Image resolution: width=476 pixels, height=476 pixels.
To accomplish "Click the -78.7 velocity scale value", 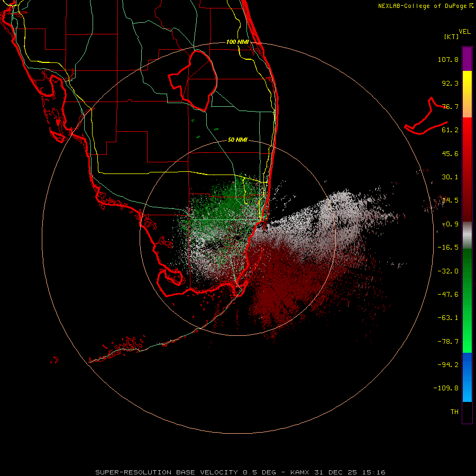I will (x=448, y=342).
